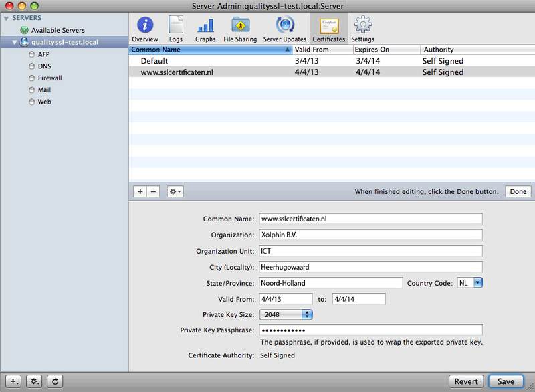Click the qualityssl-test.local server icon
Image resolution: width=535 pixels, height=392 pixels.
[24, 42]
